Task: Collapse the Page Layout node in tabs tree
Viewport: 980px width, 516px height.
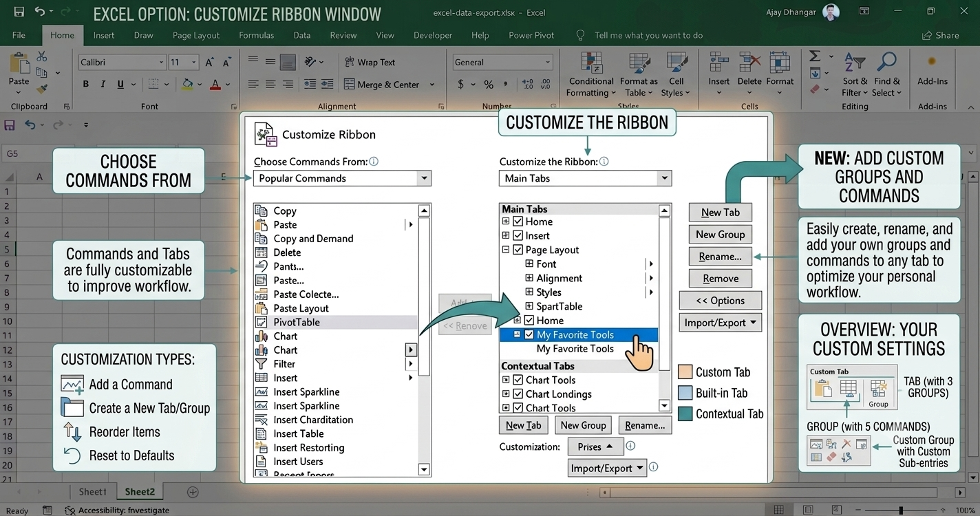Action: tap(506, 250)
